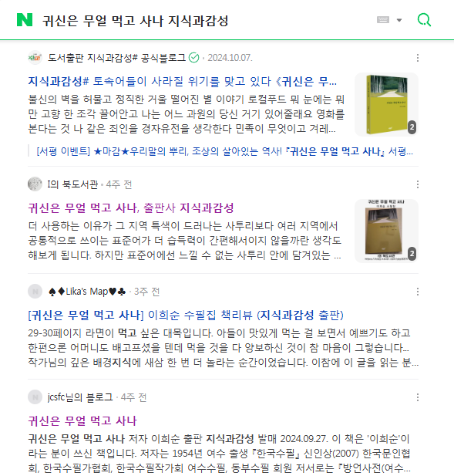Viewport: 454px width, 476px height.
Task: Click the 도서출판 지식과감성 blog profile avatar
Action: 35,58
